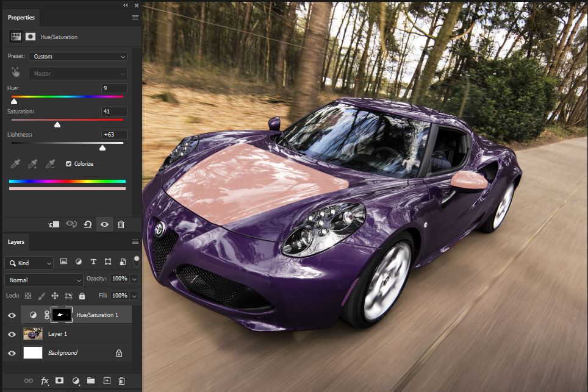
Task: Click the Saturation slider track
Action: coord(68,120)
